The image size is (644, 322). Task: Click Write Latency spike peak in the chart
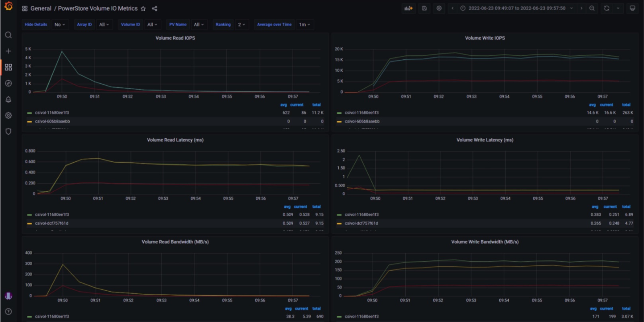coord(359,155)
